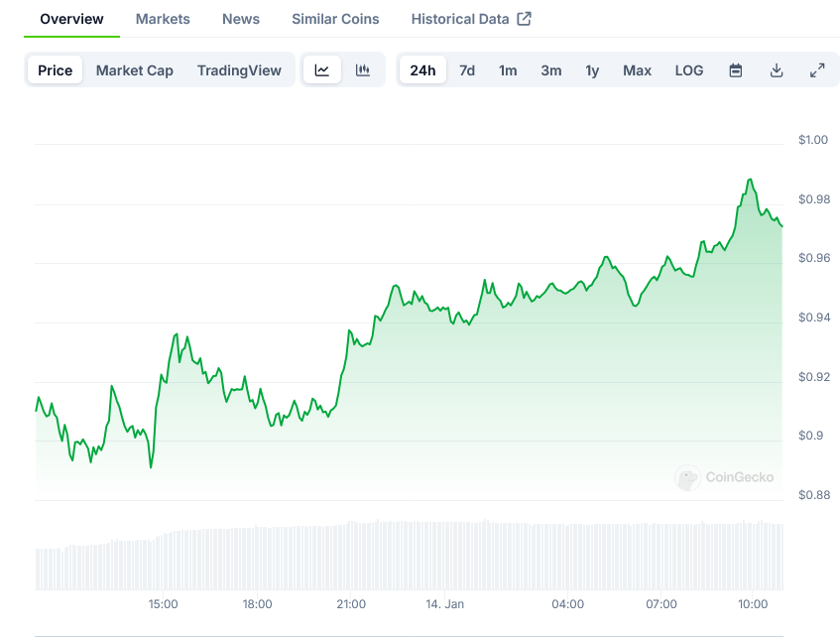Screen dimensions: 840x637
Task: Switch chart to Market Cap
Action: coord(134,70)
